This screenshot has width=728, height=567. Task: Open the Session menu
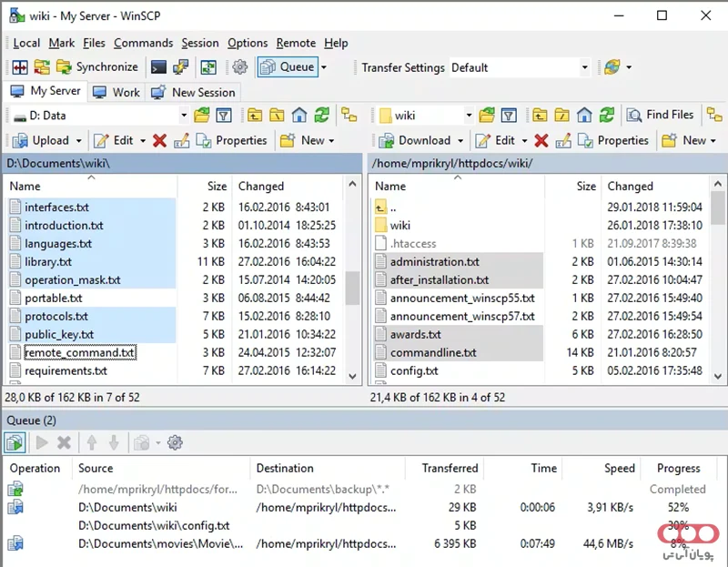(x=199, y=43)
